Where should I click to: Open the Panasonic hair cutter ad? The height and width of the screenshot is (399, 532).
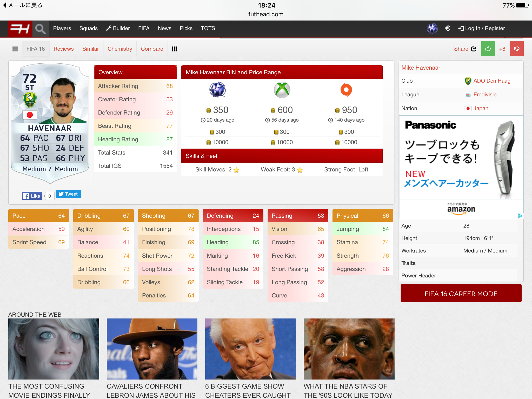[x=461, y=157]
